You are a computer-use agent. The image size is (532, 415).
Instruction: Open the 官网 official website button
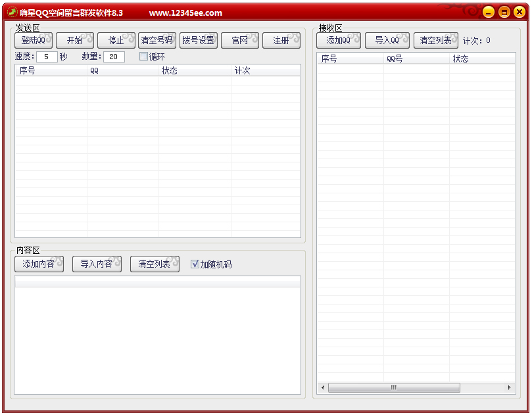(x=240, y=41)
